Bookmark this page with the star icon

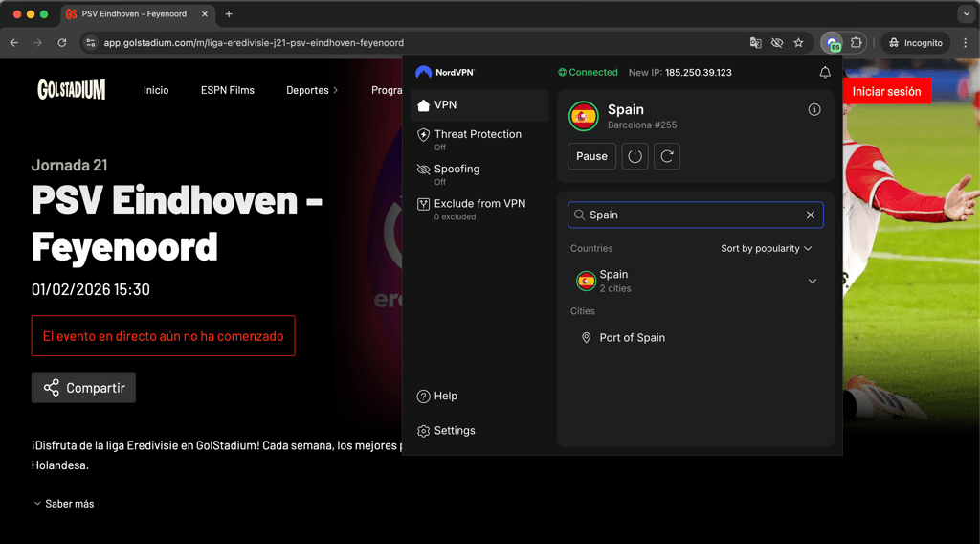pyautogui.click(x=798, y=42)
